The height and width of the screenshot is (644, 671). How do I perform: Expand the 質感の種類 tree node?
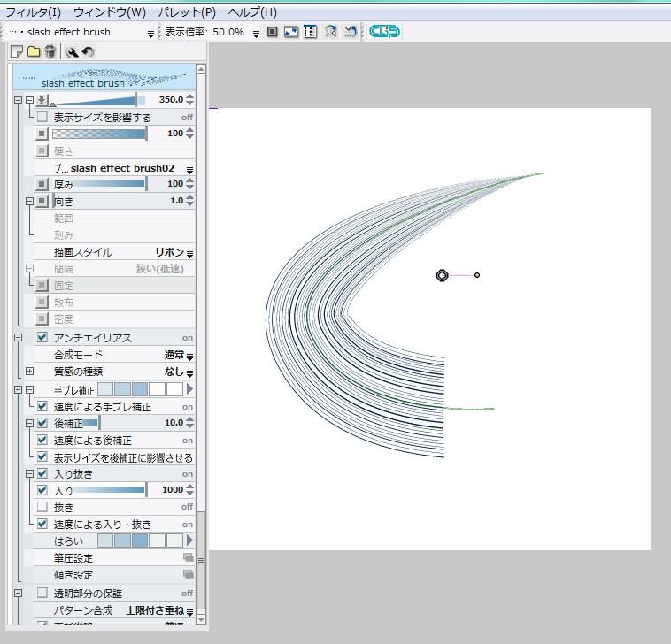[x=29, y=372]
